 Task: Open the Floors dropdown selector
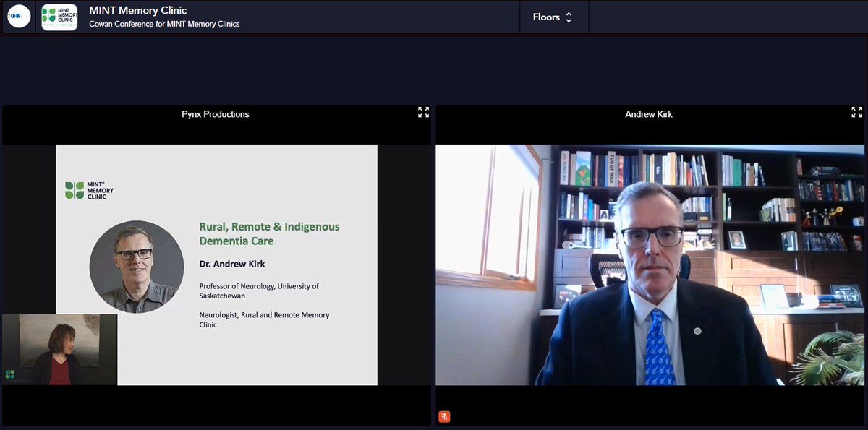coord(553,17)
